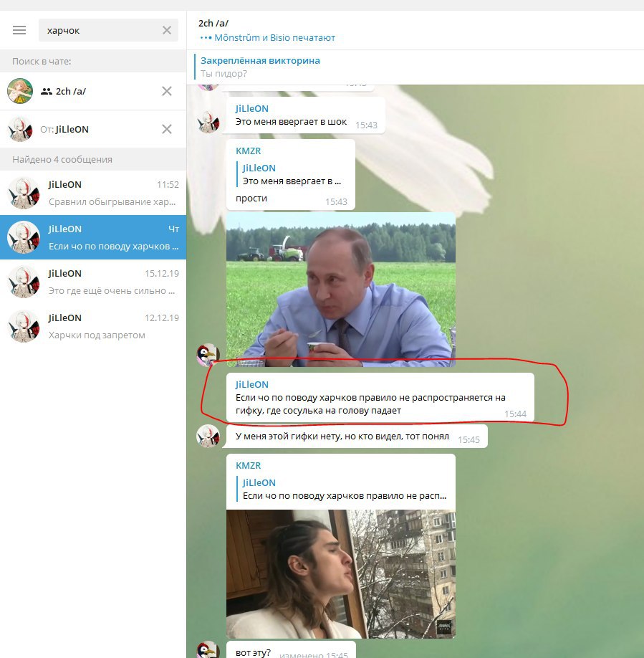Open the 2ch /a/ group avatar in search panel
Screen dimensions: 644x658
20,91
